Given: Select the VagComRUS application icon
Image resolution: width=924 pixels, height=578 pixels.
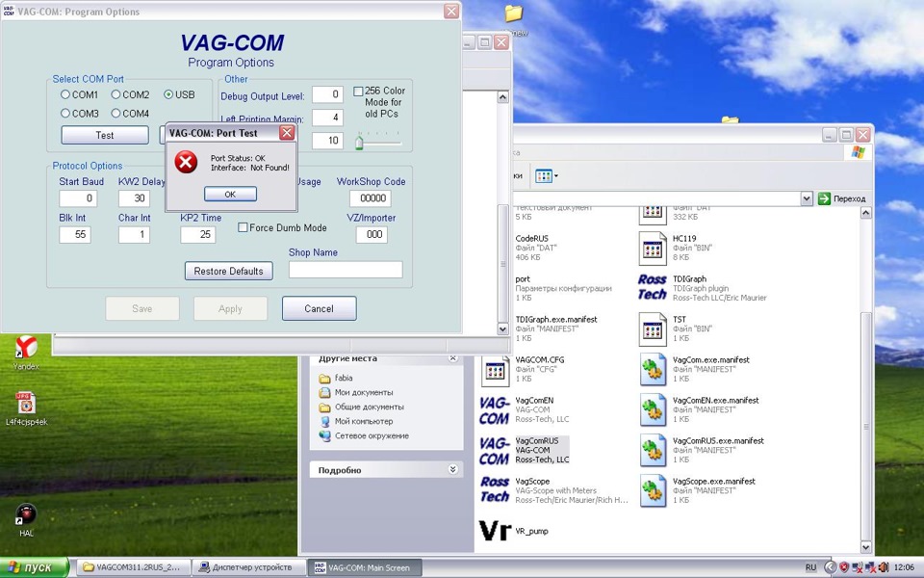Looking at the screenshot, I should click(x=494, y=451).
